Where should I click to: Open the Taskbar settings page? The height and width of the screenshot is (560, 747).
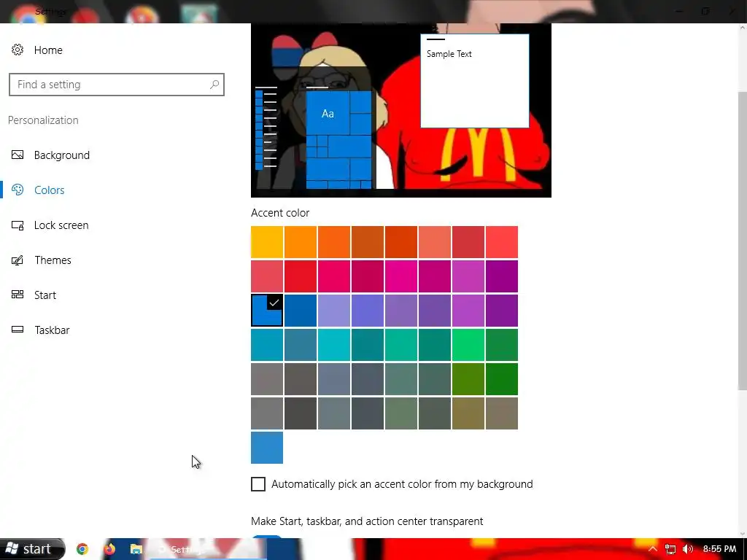(52, 330)
